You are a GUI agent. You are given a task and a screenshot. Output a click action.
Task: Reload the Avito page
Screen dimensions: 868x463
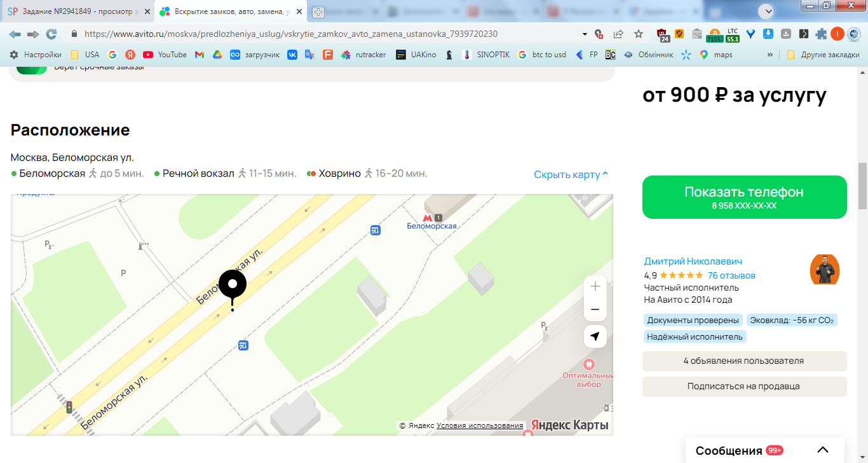pyautogui.click(x=51, y=34)
